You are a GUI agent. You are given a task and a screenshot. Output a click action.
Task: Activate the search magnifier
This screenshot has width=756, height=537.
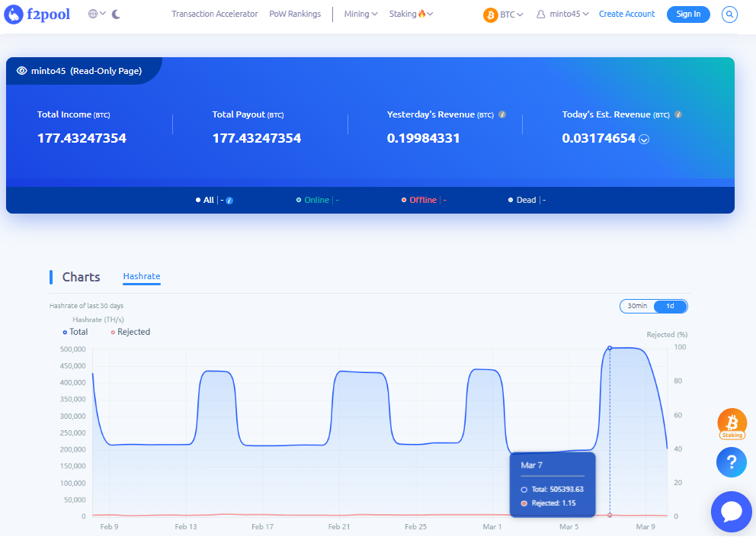tap(729, 14)
